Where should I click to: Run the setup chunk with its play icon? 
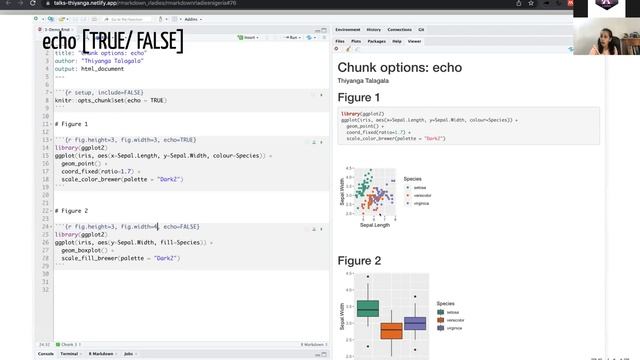321,95
